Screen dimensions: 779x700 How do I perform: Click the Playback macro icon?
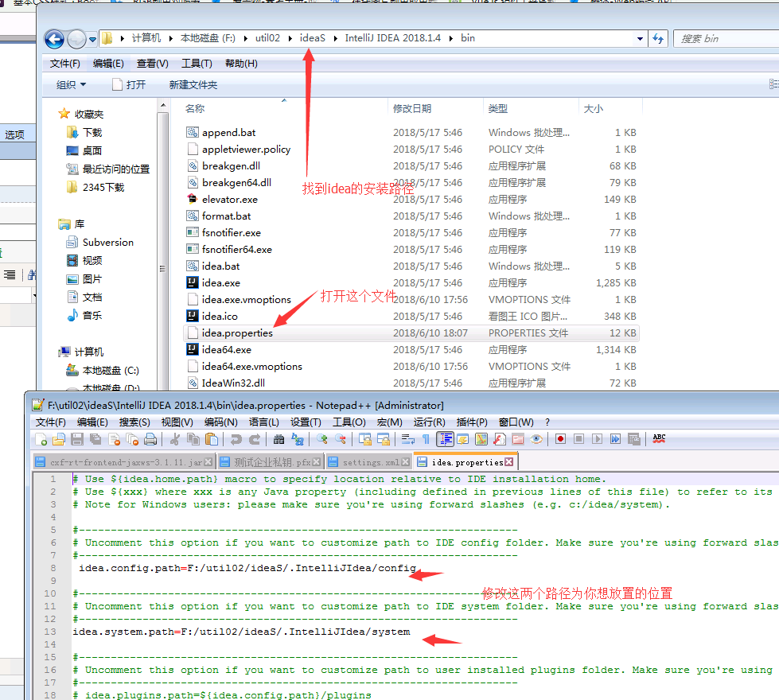point(597,439)
